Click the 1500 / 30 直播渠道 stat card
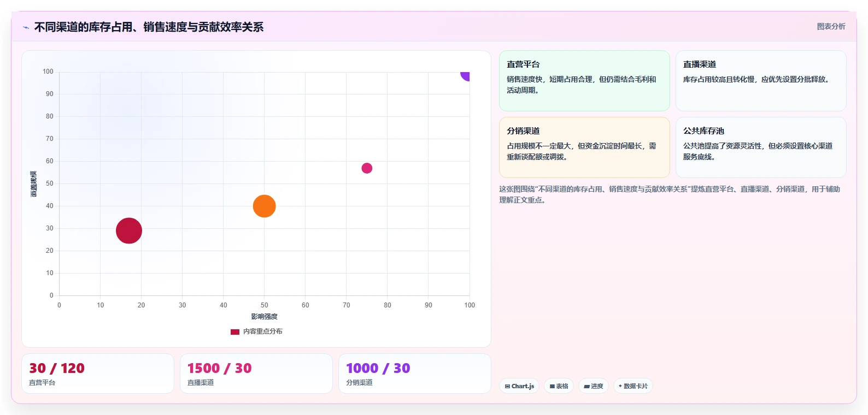This screenshot has width=868, height=415. click(256, 373)
